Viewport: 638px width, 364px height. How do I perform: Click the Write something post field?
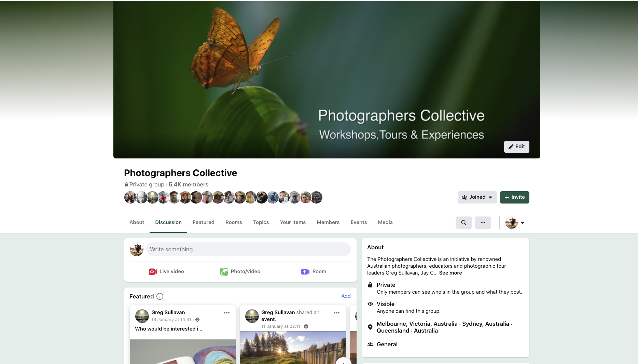(x=248, y=249)
